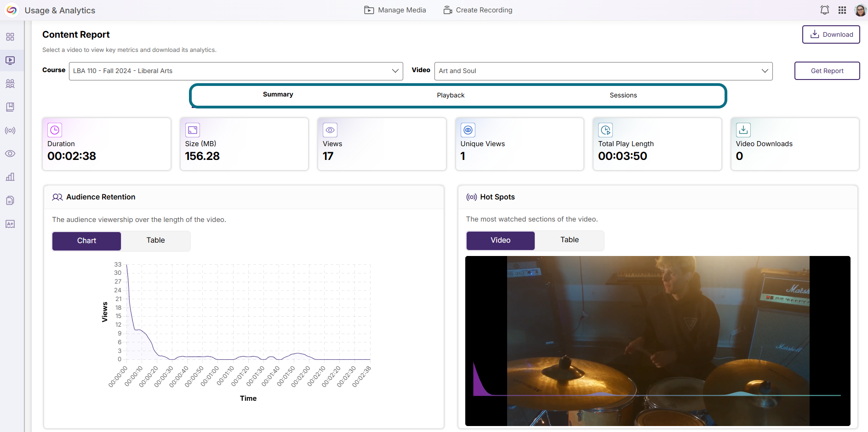Click the Views count 17
Viewport: 868px width, 432px height.
pyautogui.click(x=328, y=156)
